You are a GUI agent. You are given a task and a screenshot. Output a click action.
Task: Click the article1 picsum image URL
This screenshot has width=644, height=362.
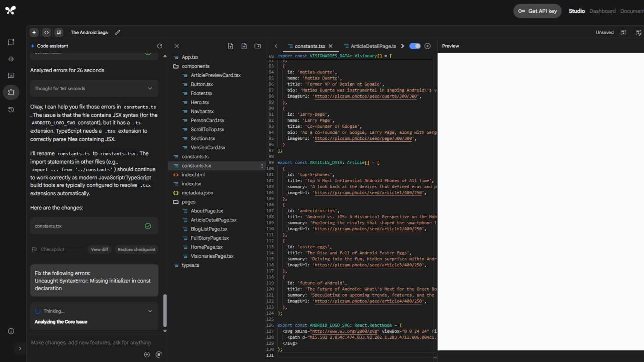pyautogui.click(x=368, y=193)
